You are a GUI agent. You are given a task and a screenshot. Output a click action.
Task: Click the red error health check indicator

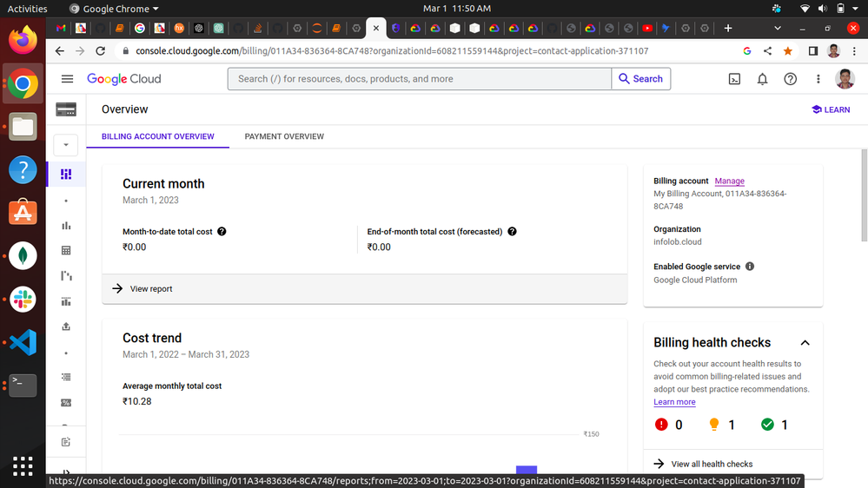(661, 425)
